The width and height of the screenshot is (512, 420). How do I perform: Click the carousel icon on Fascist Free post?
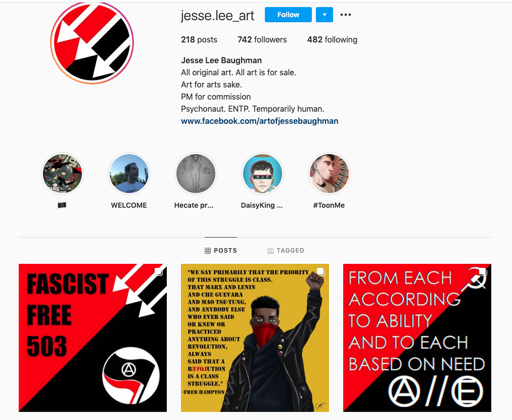tap(158, 272)
